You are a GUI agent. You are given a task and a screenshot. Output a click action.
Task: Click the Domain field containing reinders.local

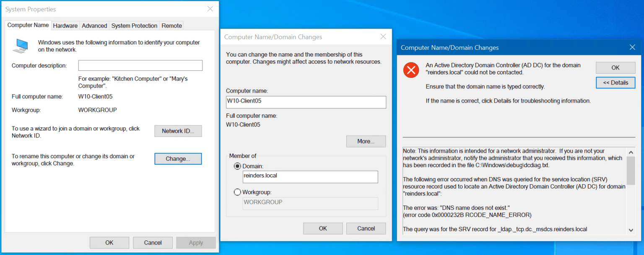coord(310,177)
